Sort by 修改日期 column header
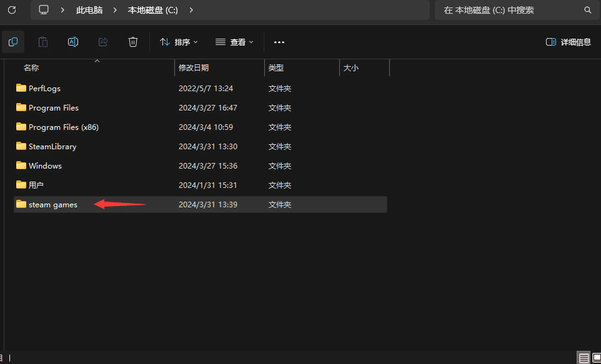 [194, 68]
